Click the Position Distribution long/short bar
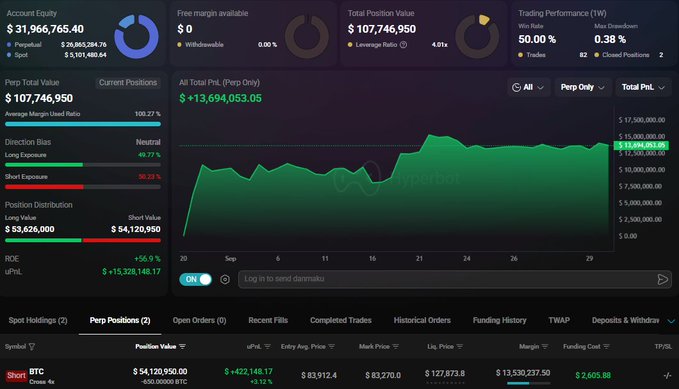 83,240
